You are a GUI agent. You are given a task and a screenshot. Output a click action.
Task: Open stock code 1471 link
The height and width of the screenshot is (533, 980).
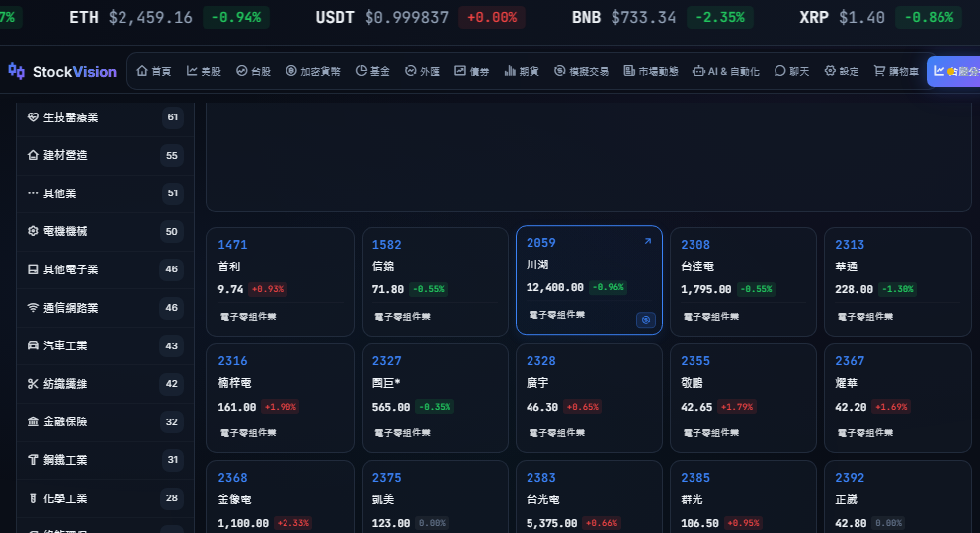pyautogui.click(x=232, y=245)
